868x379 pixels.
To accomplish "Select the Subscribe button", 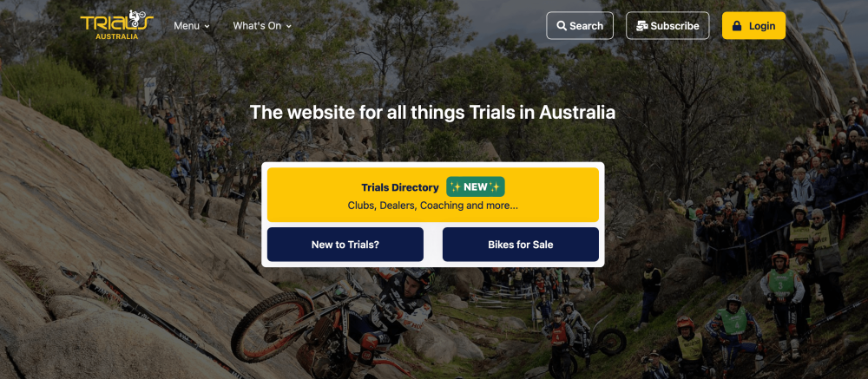I will tap(667, 25).
